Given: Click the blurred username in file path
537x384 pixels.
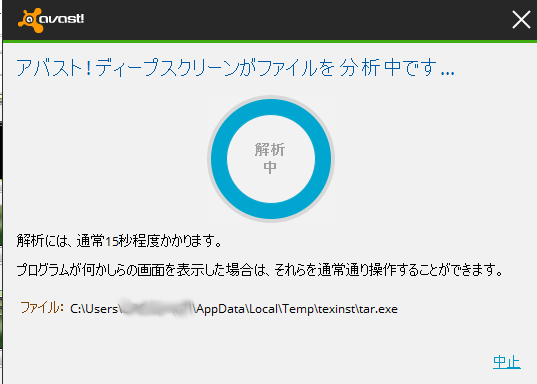Looking at the screenshot, I should 158,307.
